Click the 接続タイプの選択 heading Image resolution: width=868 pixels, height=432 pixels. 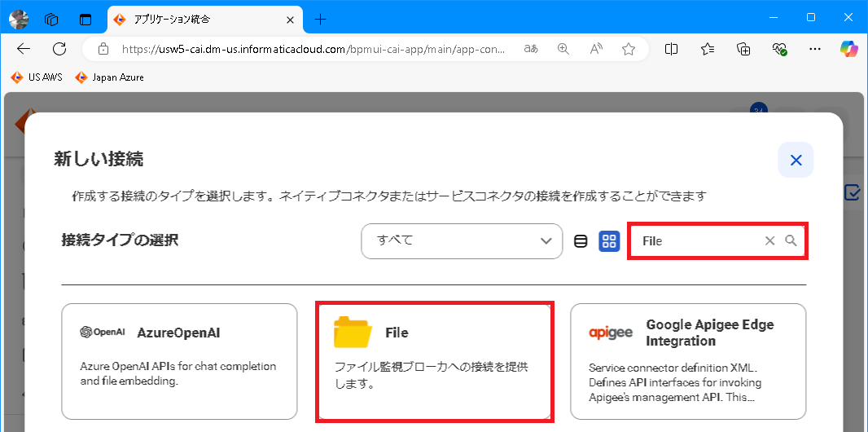[x=121, y=240]
